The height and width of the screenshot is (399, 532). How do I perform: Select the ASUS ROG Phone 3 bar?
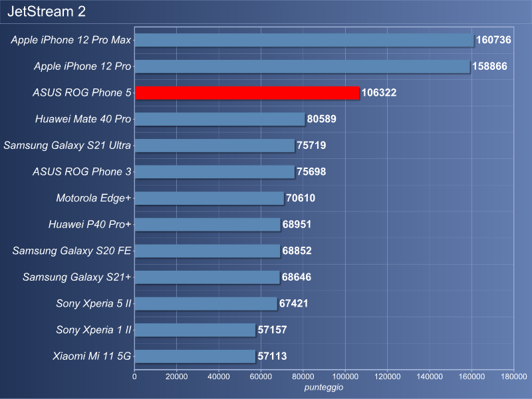215,172
